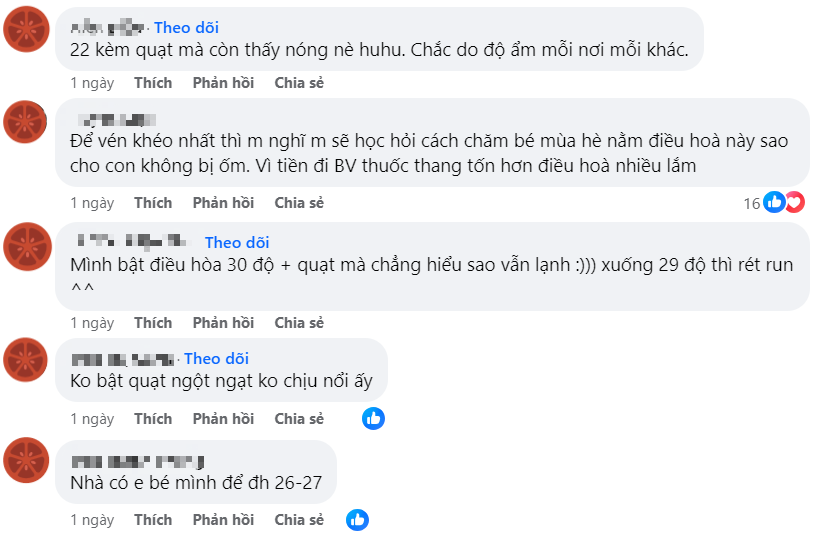Click the blue like reaction icon showing 16
Image resolution: width=820 pixels, height=535 pixels.
click(x=774, y=202)
